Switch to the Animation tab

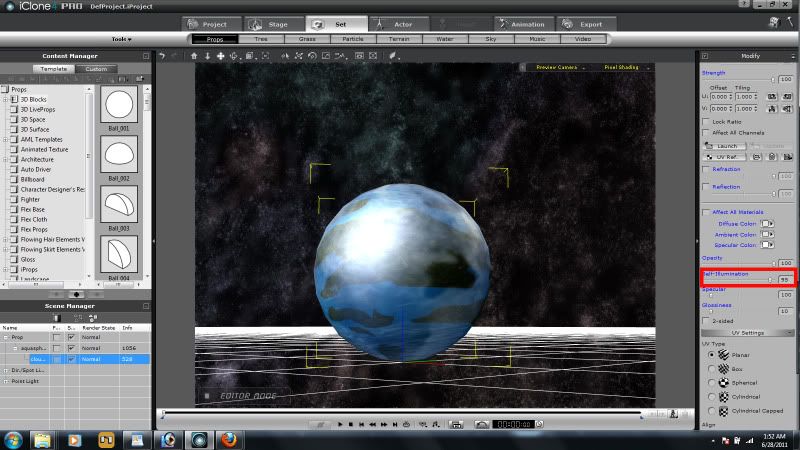(x=523, y=24)
